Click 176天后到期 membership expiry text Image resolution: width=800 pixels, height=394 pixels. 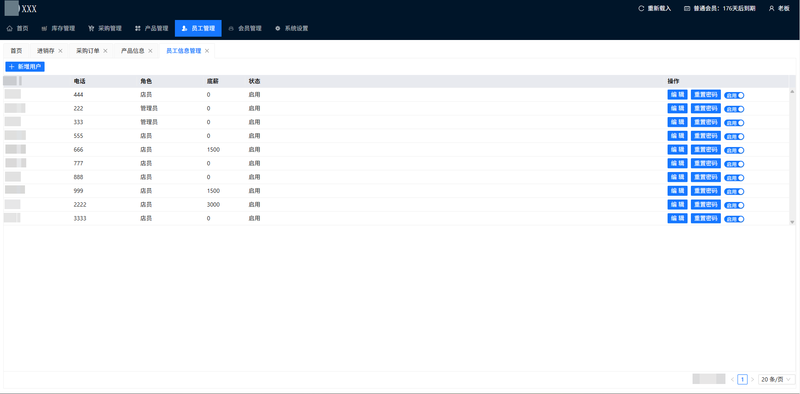point(739,9)
